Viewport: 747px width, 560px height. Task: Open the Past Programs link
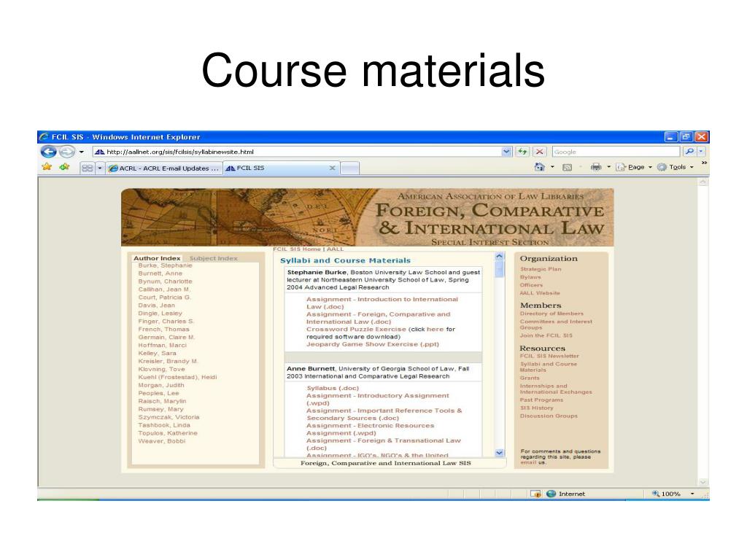pos(541,400)
